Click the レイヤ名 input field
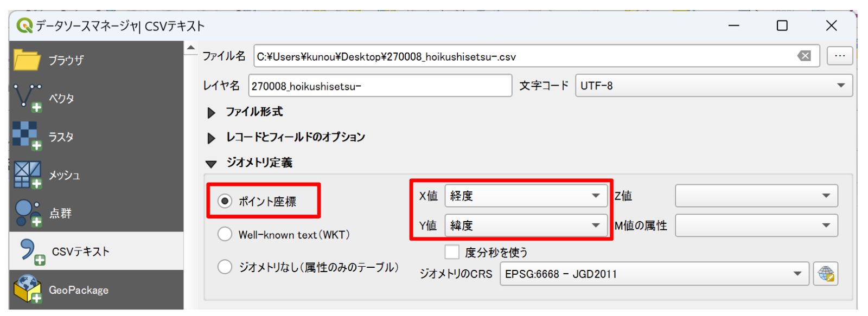This screenshot has width=868, height=316. pyautogui.click(x=380, y=86)
